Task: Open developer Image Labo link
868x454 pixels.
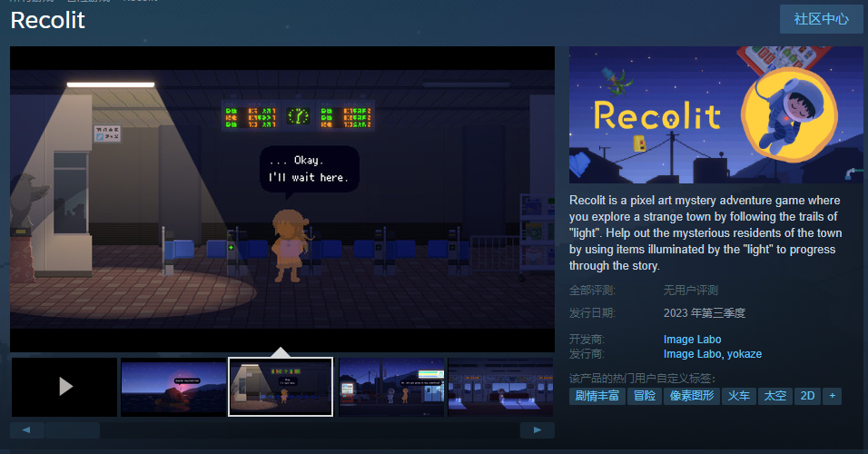Action: (x=692, y=340)
